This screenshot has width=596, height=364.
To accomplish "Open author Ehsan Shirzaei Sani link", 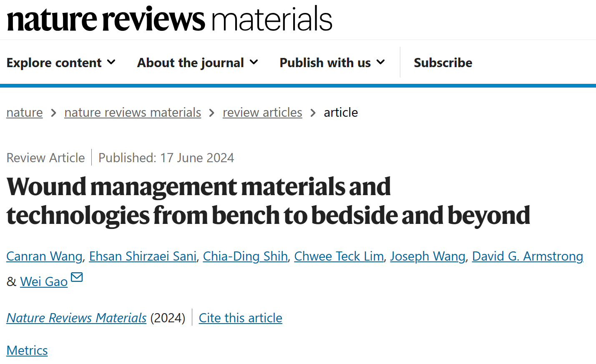I will 143,256.
